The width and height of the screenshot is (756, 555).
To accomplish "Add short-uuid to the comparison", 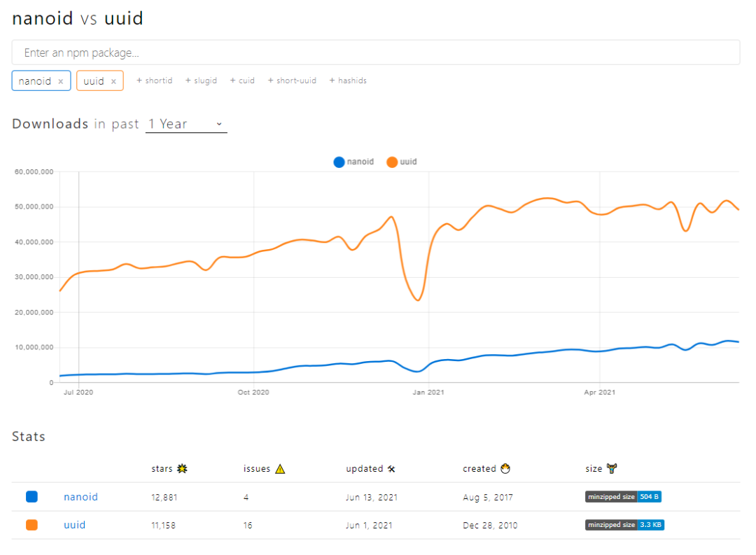I will [292, 80].
